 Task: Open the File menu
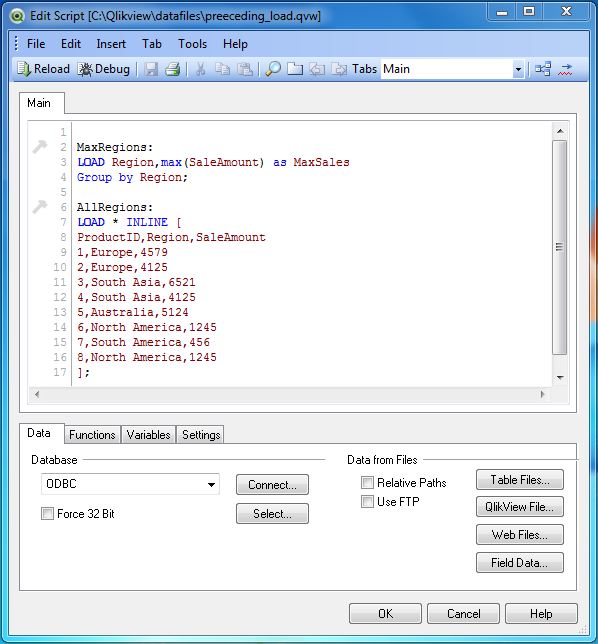36,44
